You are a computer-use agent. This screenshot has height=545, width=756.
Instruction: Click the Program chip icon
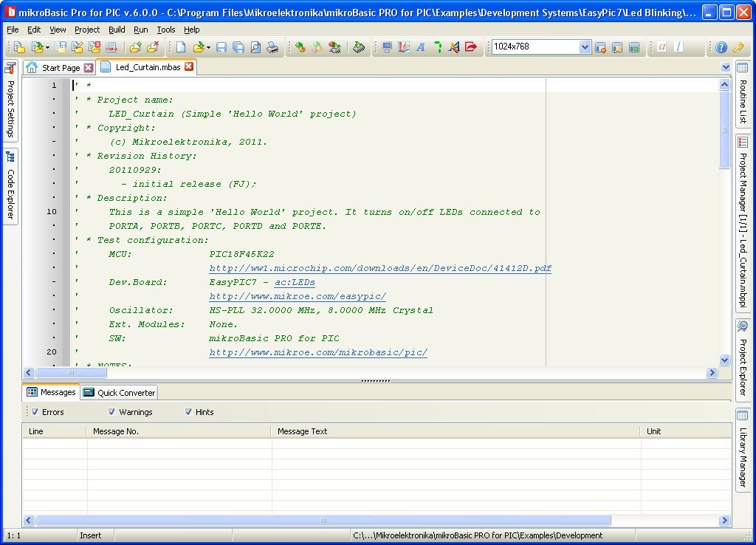pos(359,47)
